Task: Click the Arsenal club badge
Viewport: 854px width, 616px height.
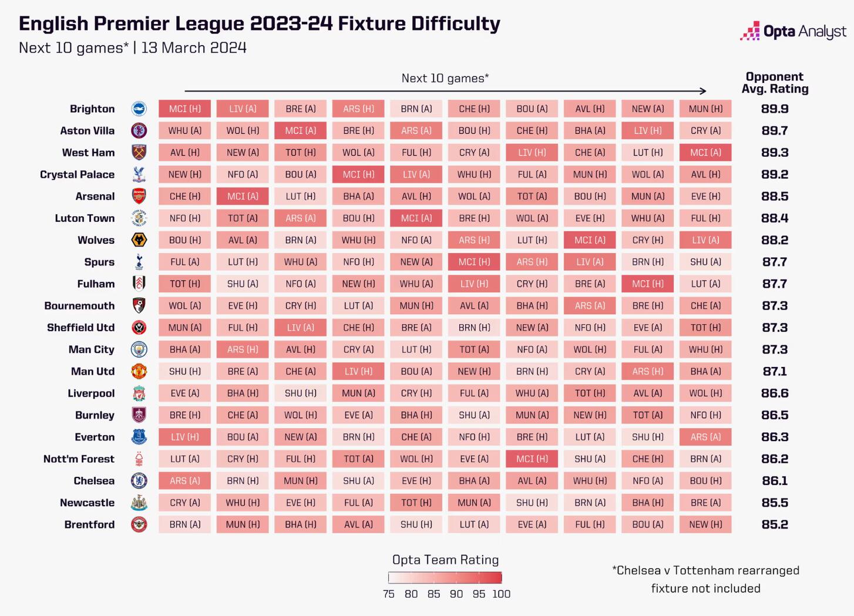Action: (139, 196)
